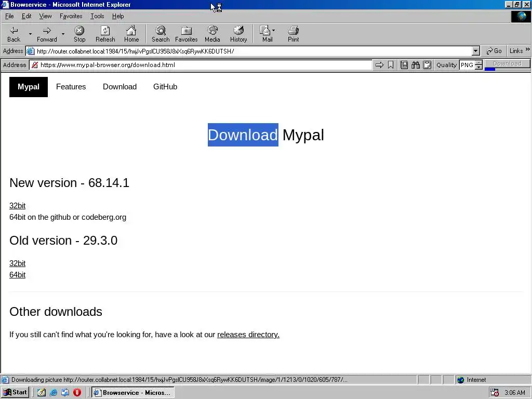Open the Browservice bookmarks list icon
The width and height of the screenshot is (532, 399).
point(404,65)
